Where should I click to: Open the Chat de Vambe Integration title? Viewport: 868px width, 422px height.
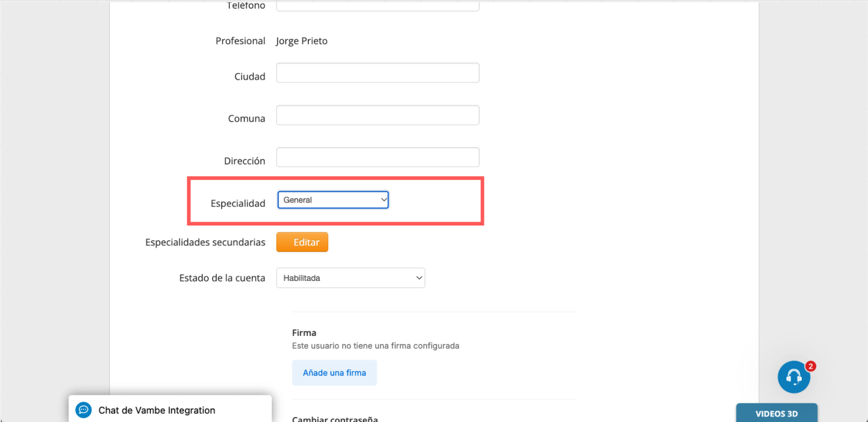157,410
